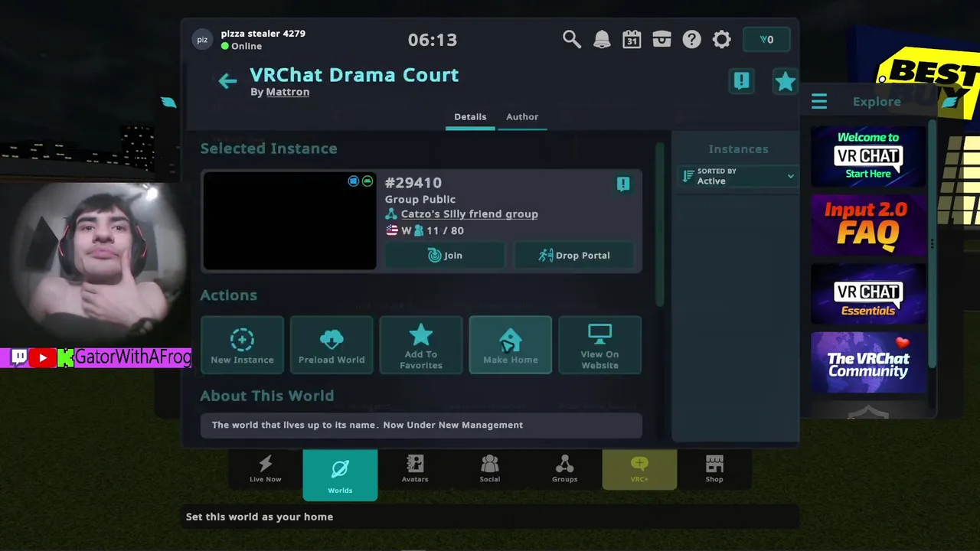
Task: Open Worlds tab in bottom bar
Action: pyautogui.click(x=340, y=474)
